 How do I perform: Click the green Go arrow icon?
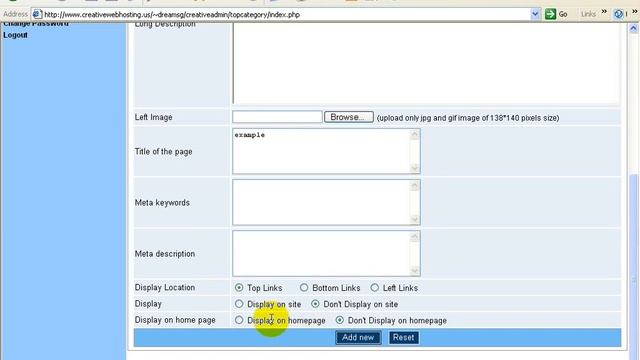click(550, 14)
